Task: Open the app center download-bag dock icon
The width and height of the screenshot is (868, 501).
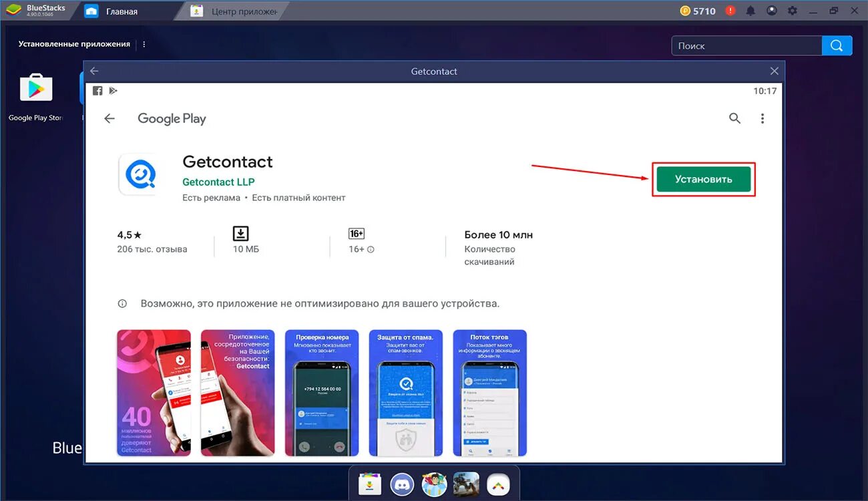Action: (370, 484)
